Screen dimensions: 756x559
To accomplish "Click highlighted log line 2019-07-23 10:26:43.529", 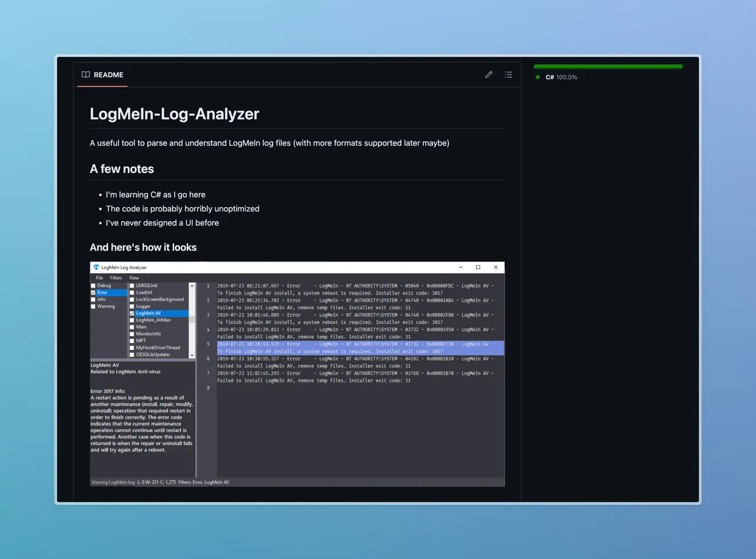I will [360, 348].
